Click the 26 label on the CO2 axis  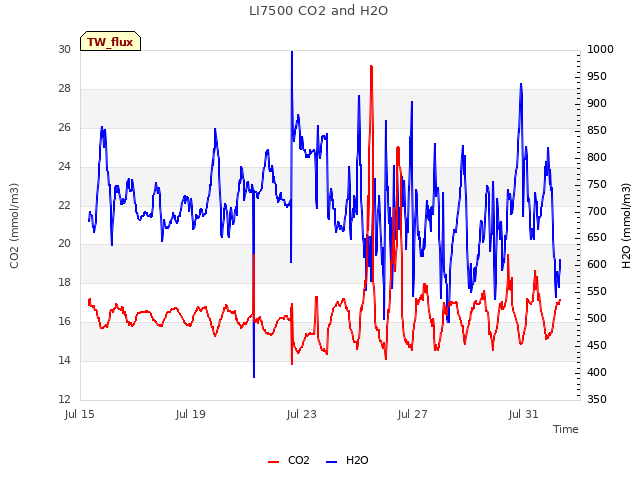[x=64, y=127]
